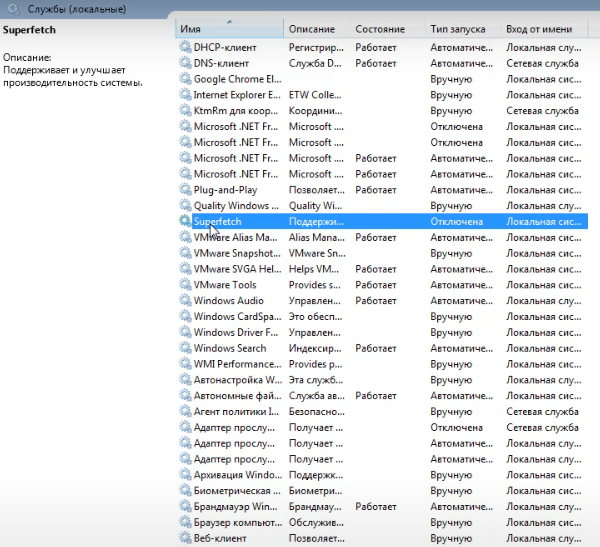Click the Windows Audio service icon
600x547 pixels.
(x=185, y=300)
